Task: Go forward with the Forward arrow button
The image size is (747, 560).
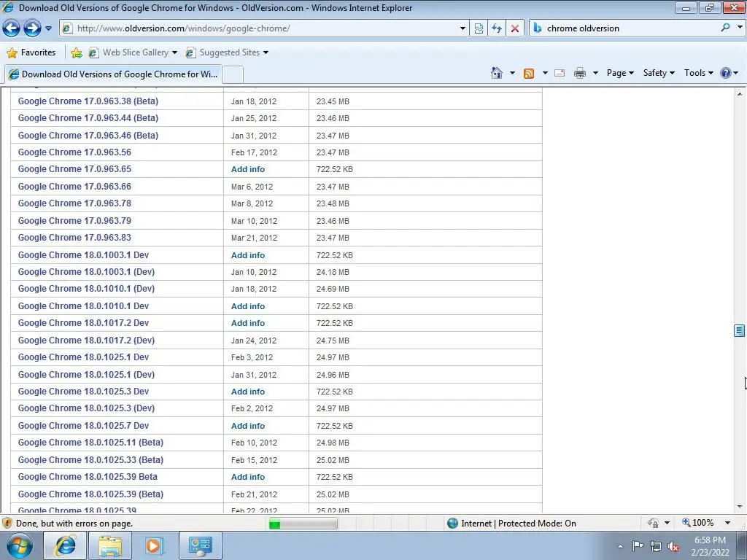Action: (x=32, y=28)
